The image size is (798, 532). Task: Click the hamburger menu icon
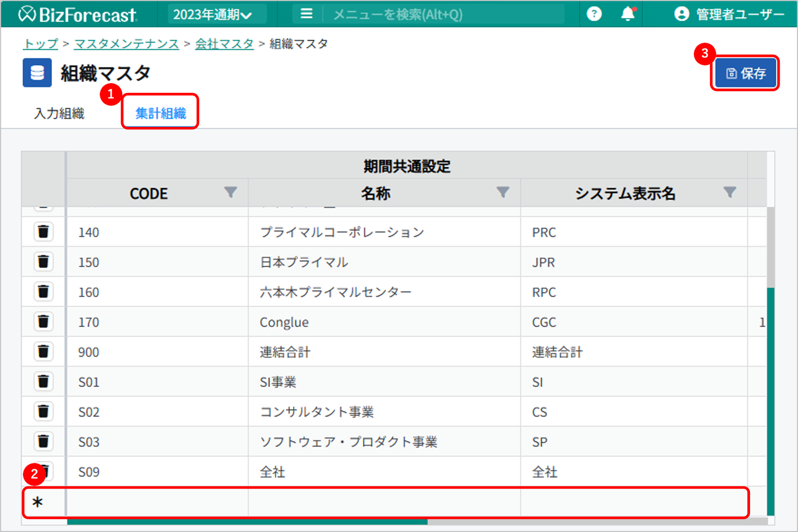click(x=306, y=14)
